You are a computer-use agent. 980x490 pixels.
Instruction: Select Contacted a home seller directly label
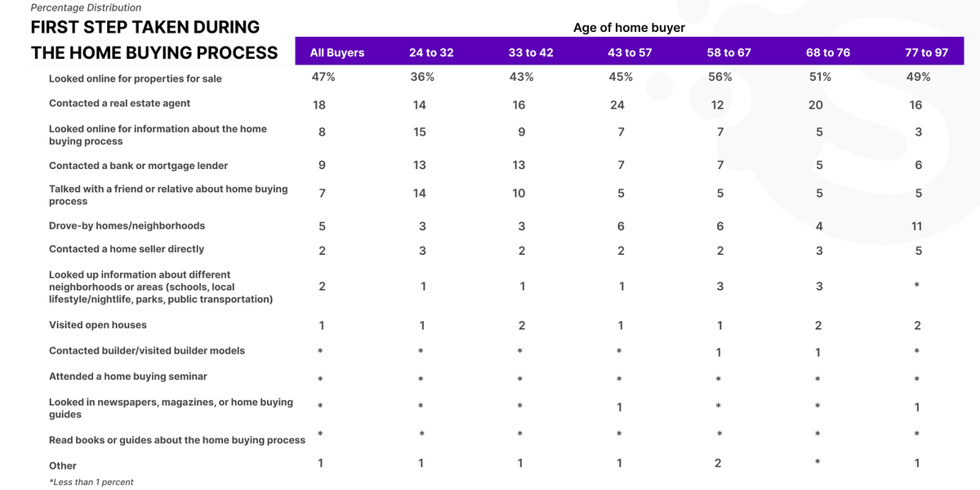(127, 249)
